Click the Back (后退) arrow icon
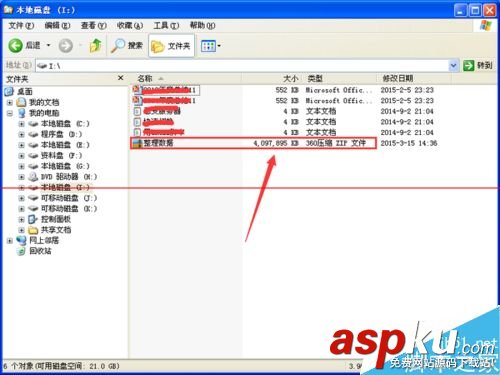Viewport: 500px width, 375px height. (15, 45)
